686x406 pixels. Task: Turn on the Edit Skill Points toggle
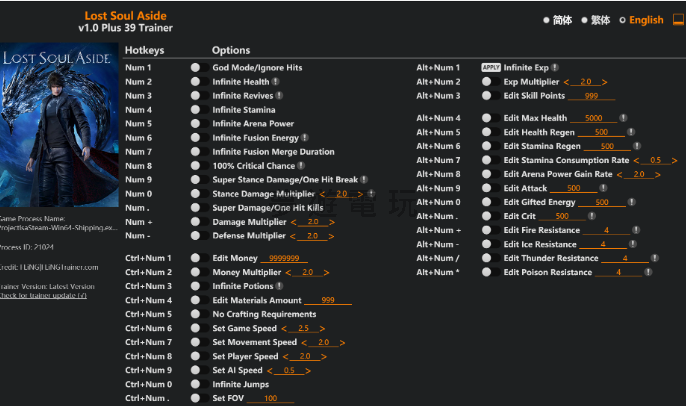click(x=490, y=95)
